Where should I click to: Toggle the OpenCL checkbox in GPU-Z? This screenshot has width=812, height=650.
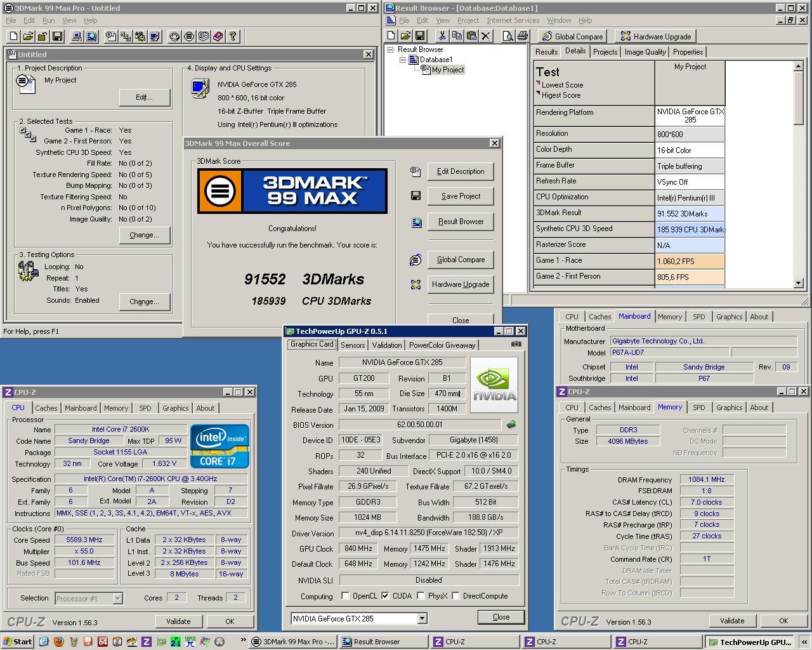click(x=345, y=596)
